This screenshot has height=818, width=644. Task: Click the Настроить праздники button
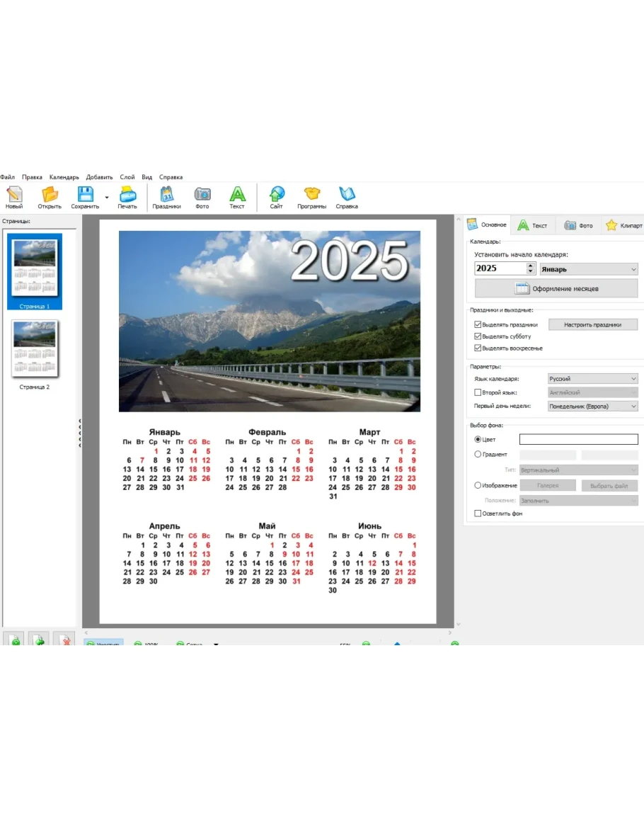point(592,324)
